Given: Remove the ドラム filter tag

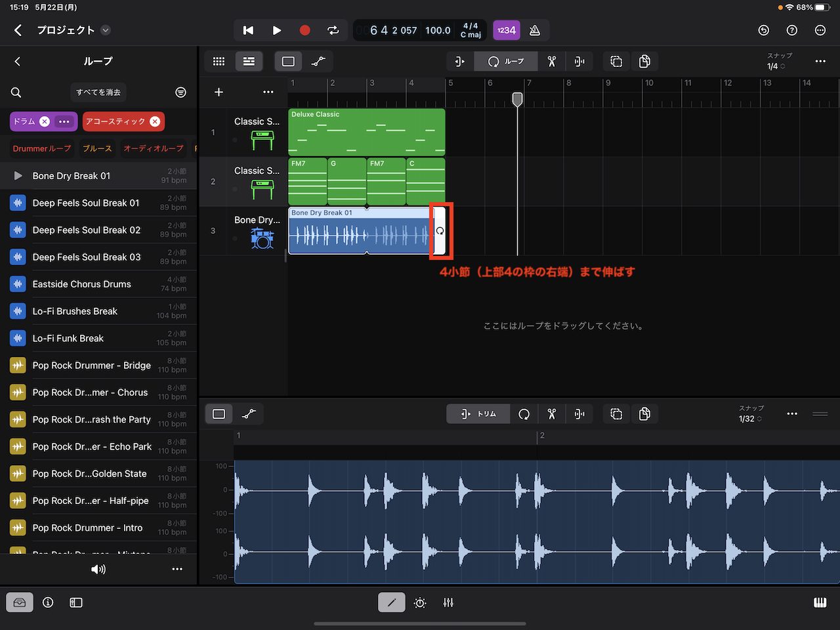Looking at the screenshot, I should coord(45,121).
